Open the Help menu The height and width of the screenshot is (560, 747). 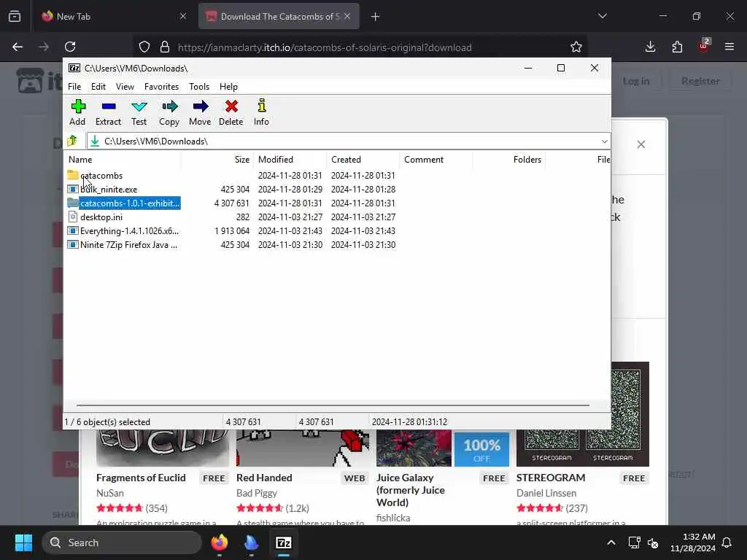[x=228, y=87]
